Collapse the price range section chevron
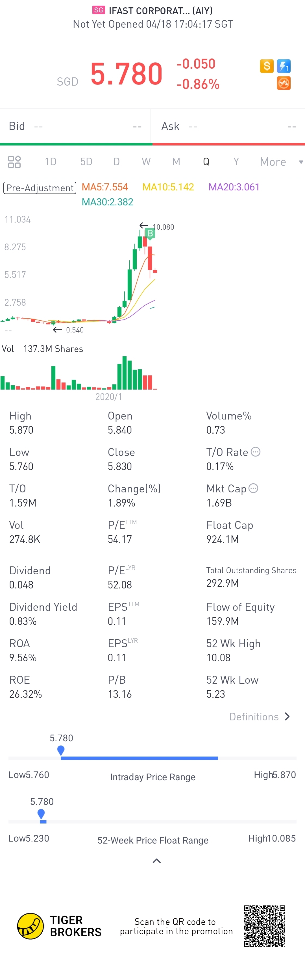The width and height of the screenshot is (305, 980). [157, 861]
